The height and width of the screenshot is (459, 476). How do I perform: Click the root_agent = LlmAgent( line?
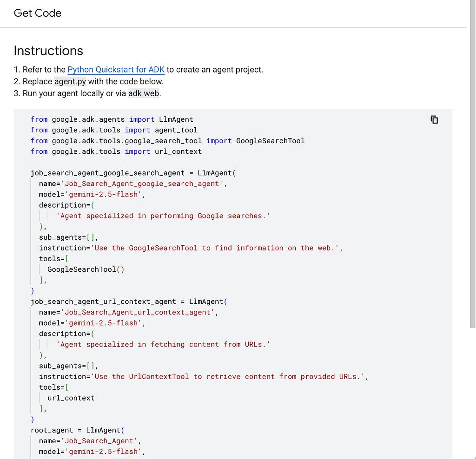coord(78,430)
